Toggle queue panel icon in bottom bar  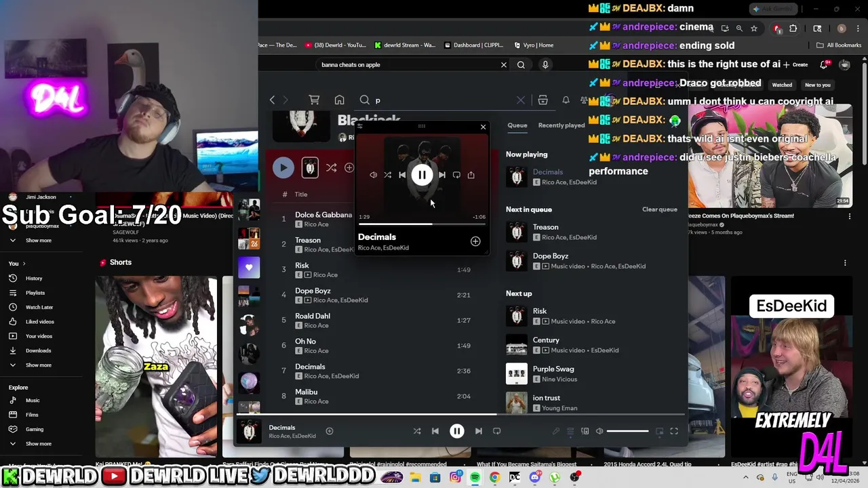tap(570, 431)
